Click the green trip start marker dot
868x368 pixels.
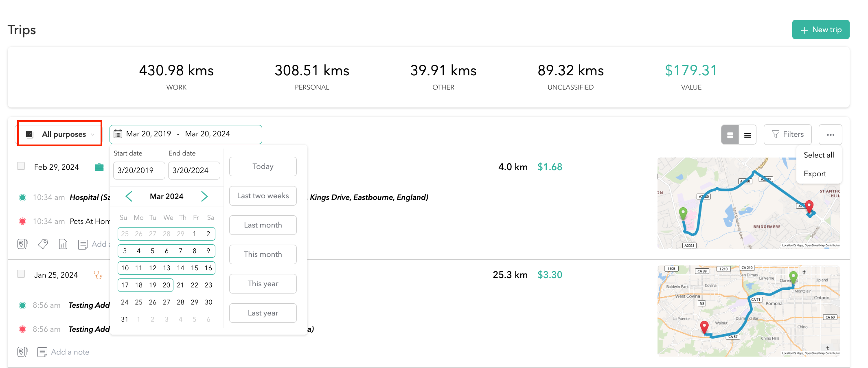click(x=22, y=197)
